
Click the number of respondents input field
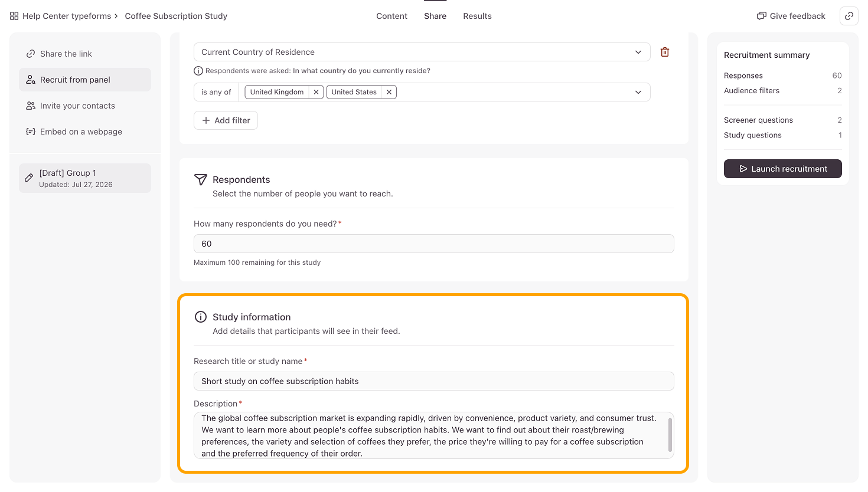pyautogui.click(x=433, y=244)
